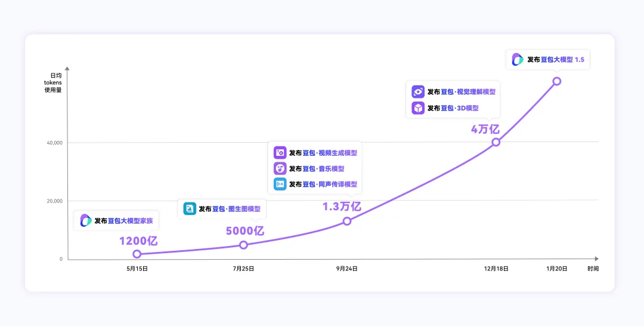Screen dimensions: 644x326
Task: Click the 3D model cube icon
Action: pyautogui.click(x=418, y=108)
